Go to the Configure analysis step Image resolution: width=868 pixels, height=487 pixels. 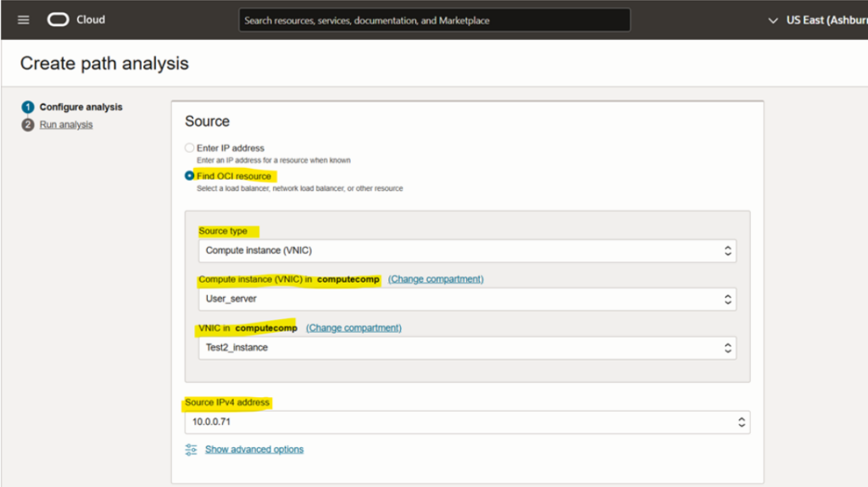click(x=81, y=108)
